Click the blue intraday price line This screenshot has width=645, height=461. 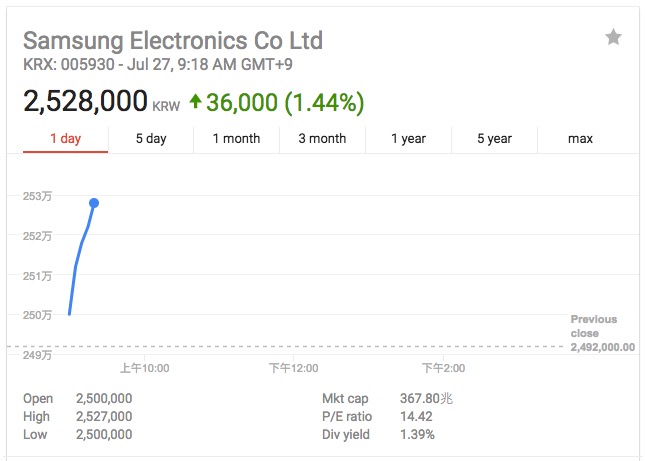pyautogui.click(x=77, y=265)
